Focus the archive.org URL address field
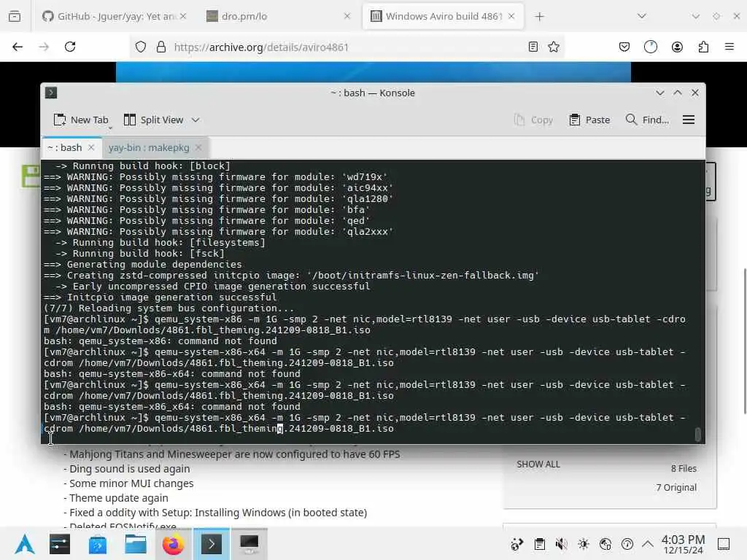Image resolution: width=747 pixels, height=560 pixels. [x=347, y=47]
